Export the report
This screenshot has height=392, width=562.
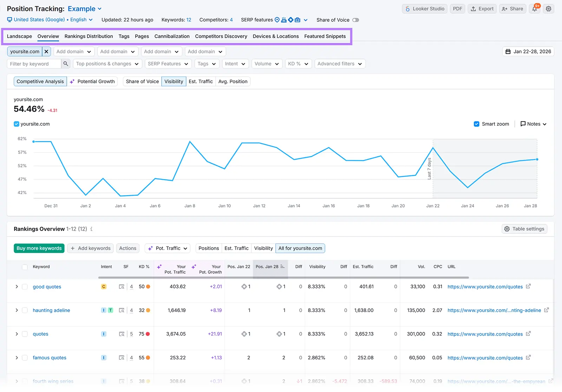coord(482,9)
